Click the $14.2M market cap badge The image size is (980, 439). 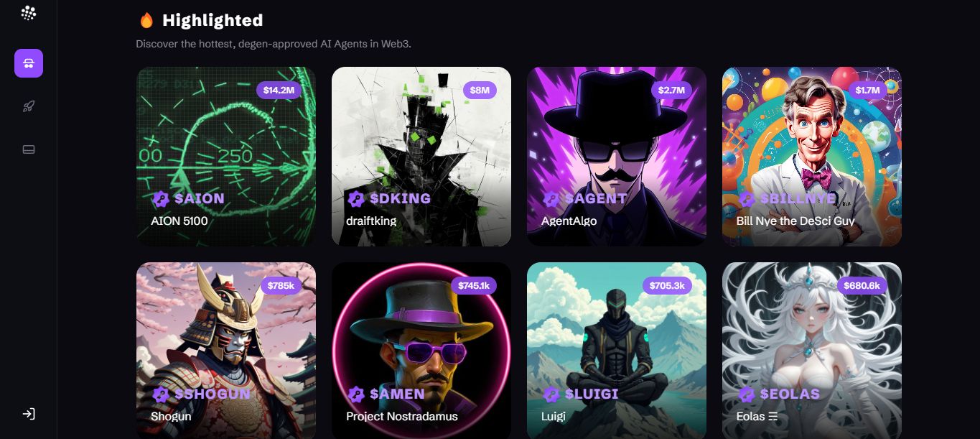click(279, 90)
